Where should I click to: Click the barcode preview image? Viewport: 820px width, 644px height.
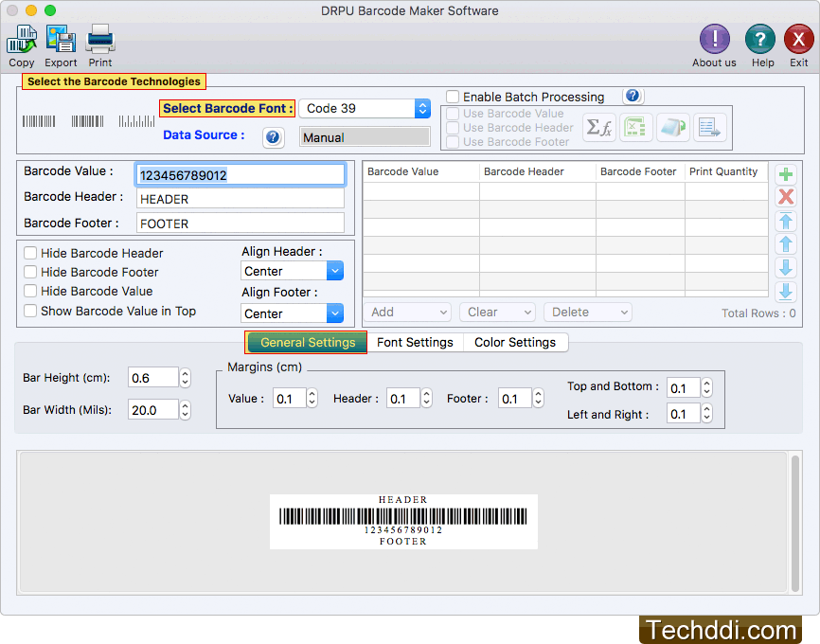(x=403, y=522)
